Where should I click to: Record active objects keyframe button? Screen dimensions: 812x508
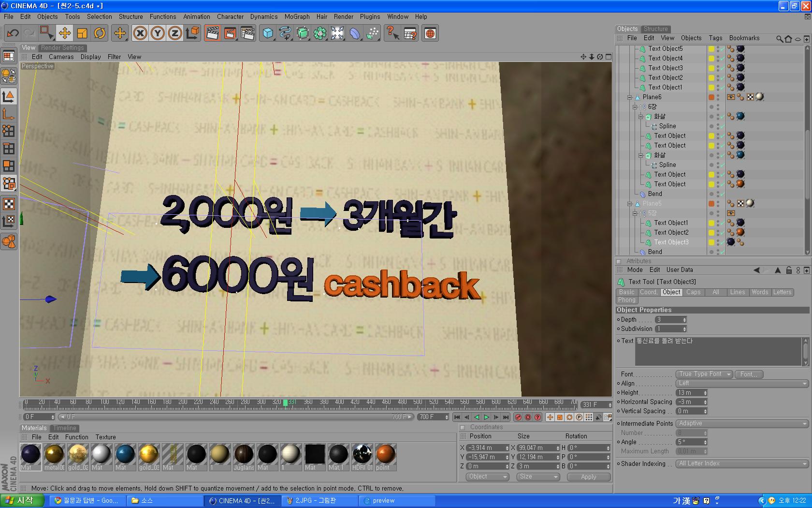click(518, 417)
